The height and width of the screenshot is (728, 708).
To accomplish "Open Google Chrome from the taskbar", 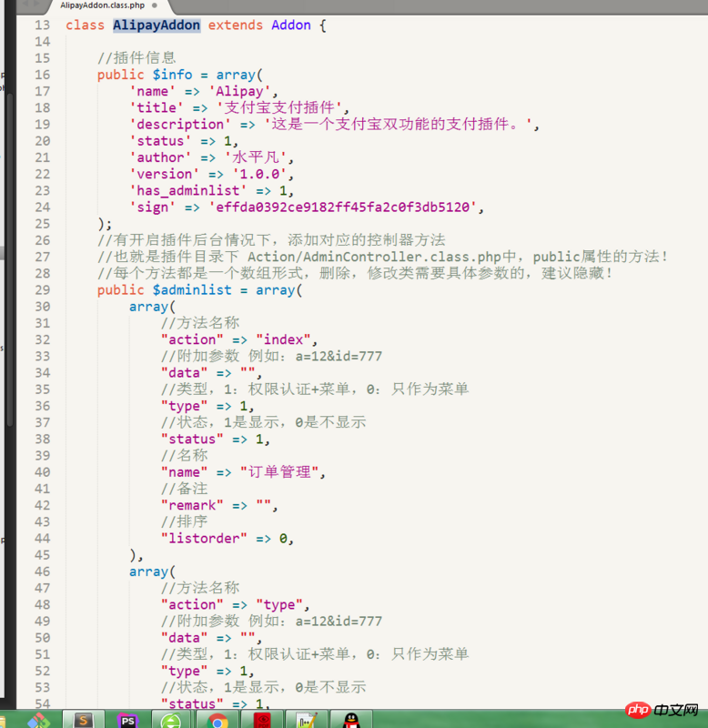I will tap(217, 720).
